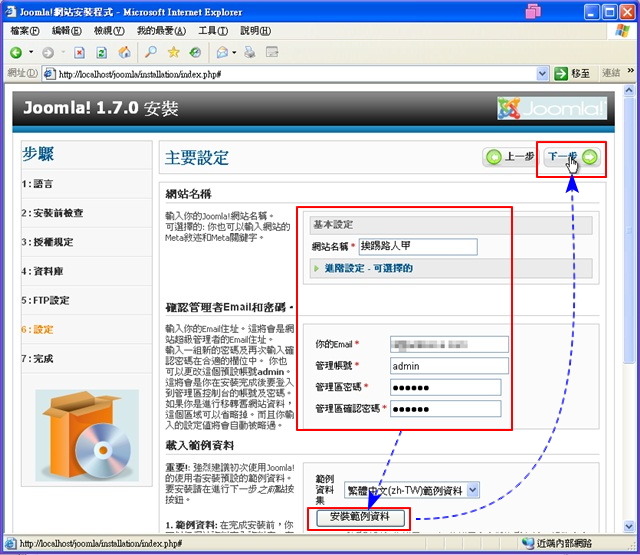The height and width of the screenshot is (555, 640).
Task: Open the 檢視(V) menu
Action: click(x=109, y=31)
